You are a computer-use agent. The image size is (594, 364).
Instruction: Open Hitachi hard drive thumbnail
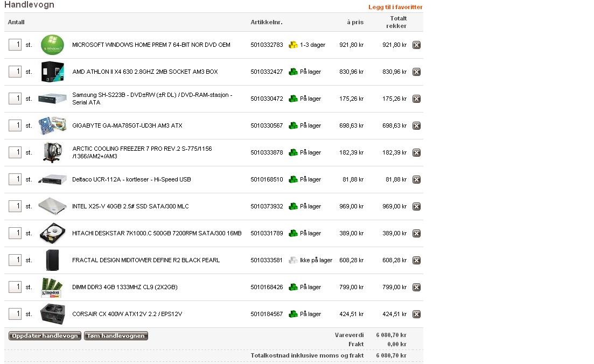pos(52,233)
